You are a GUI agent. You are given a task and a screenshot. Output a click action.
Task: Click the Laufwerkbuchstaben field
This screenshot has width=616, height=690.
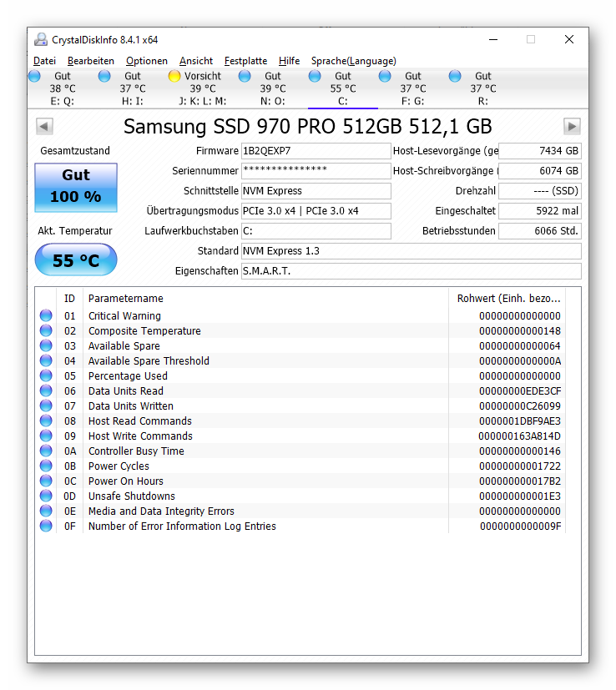(x=316, y=231)
